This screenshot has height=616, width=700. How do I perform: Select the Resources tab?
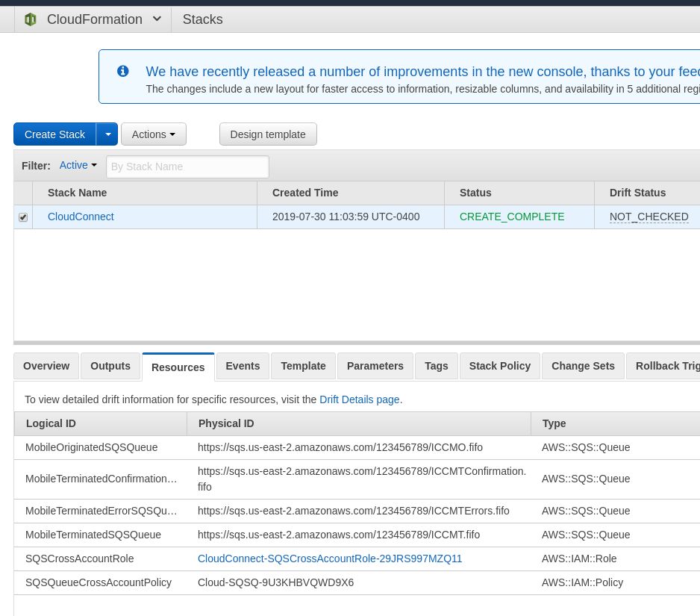point(178,367)
